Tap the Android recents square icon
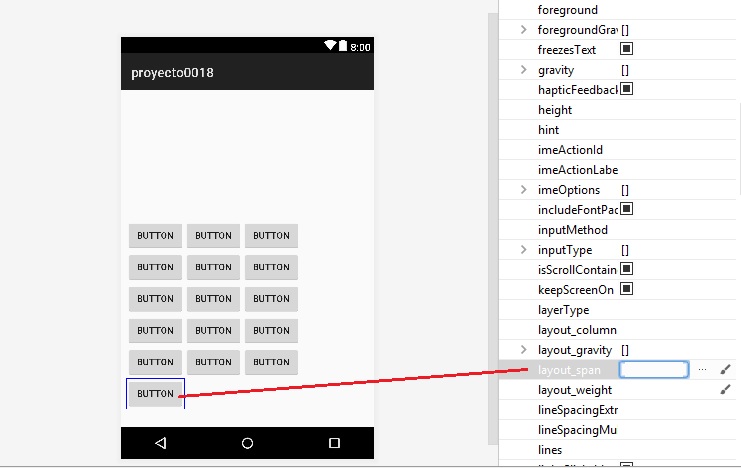 point(334,443)
